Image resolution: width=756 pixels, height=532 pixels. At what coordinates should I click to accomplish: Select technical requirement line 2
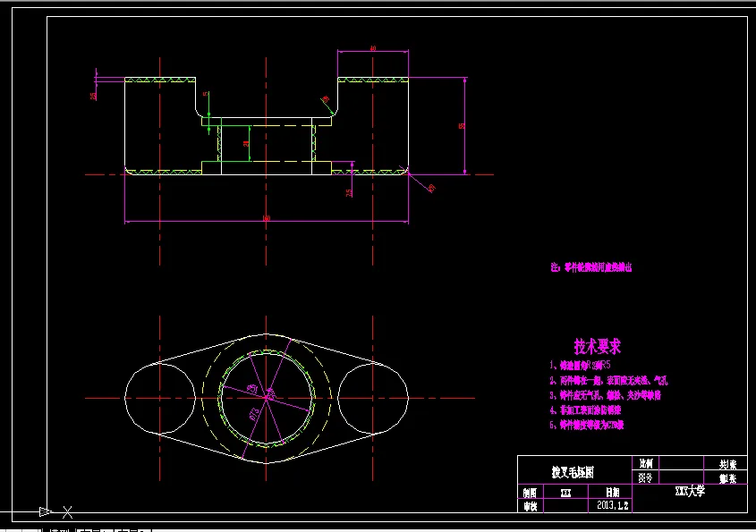609,381
